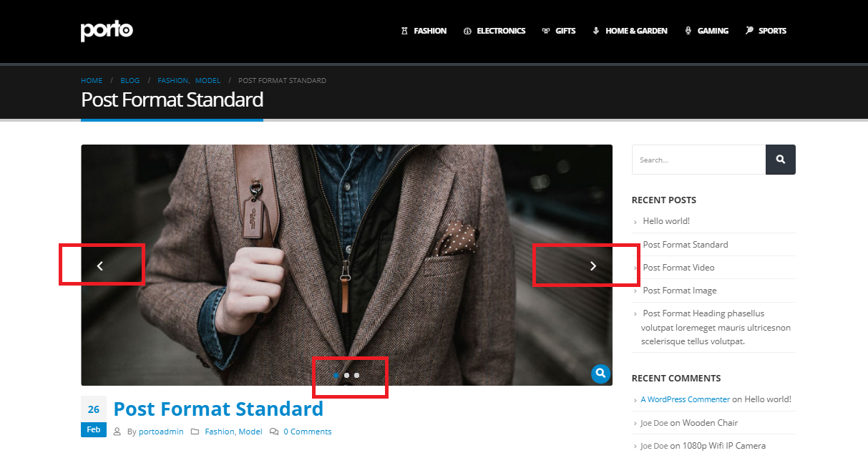The width and height of the screenshot is (868, 453).
Task: Click the comments bubble icon beside 0 Comments
Action: (274, 432)
